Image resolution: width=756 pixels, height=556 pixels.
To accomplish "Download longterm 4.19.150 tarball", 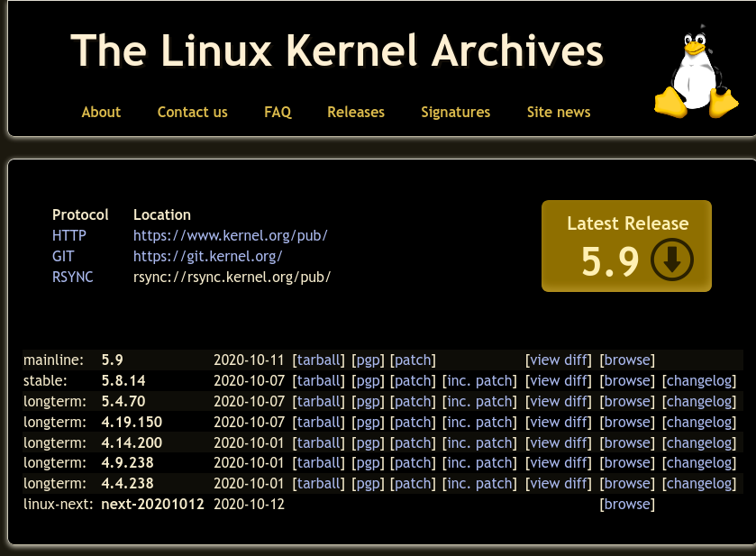I will [319, 422].
